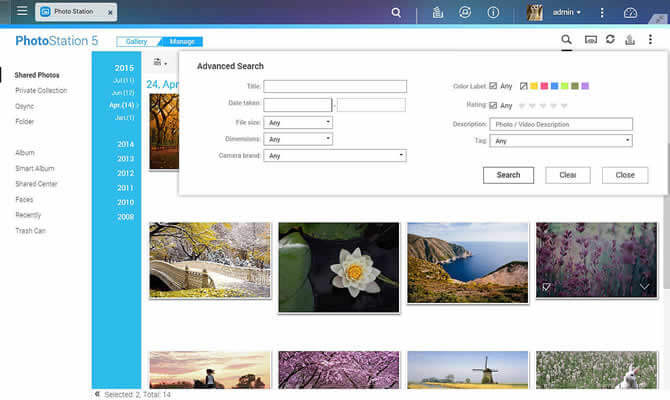The height and width of the screenshot is (400, 670).
Task: Open the Camera brand dropdown
Action: 336,156
